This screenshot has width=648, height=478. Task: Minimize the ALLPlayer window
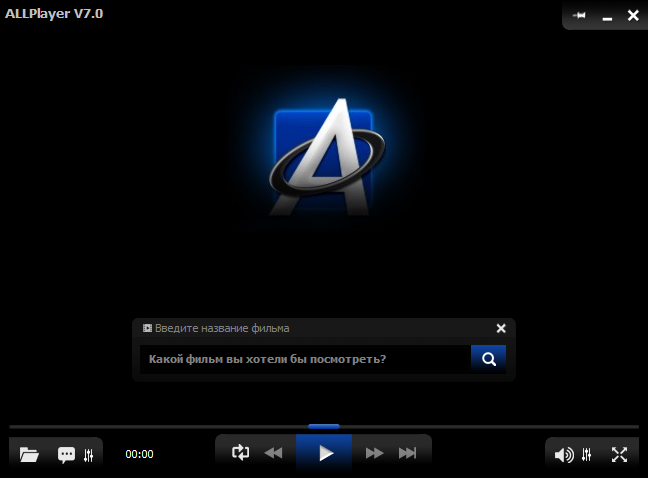[x=606, y=15]
